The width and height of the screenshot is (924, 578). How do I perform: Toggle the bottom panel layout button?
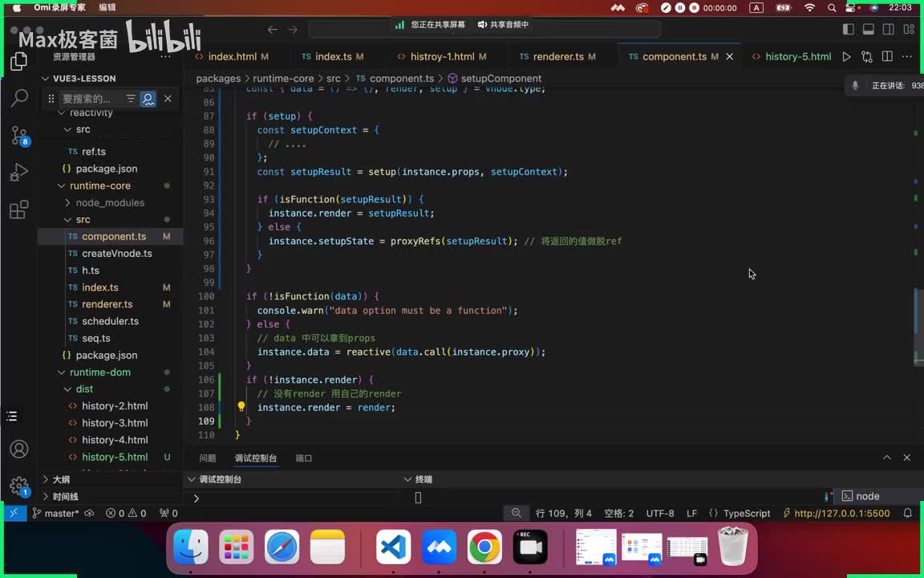(868, 30)
